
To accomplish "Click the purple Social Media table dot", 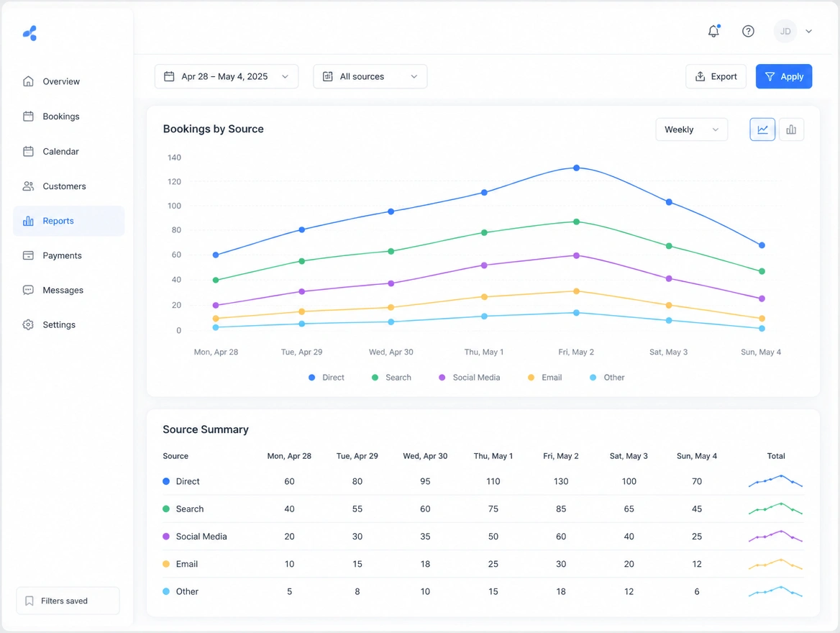I will pos(166,537).
